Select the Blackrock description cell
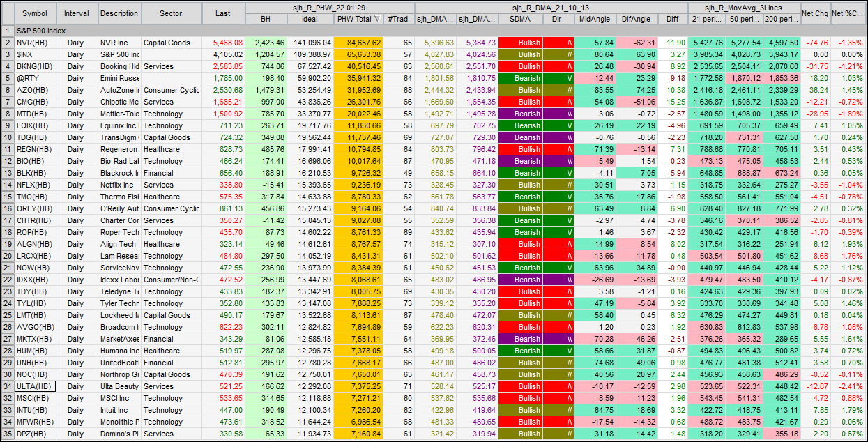Screen dimensions: 868x442 point(119,173)
